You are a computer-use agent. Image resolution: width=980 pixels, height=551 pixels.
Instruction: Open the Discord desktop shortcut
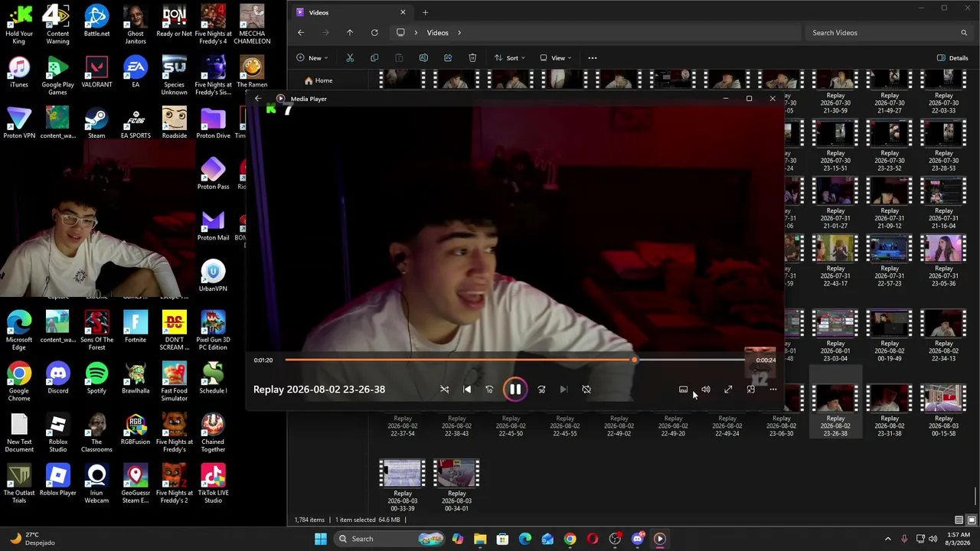[57, 379]
